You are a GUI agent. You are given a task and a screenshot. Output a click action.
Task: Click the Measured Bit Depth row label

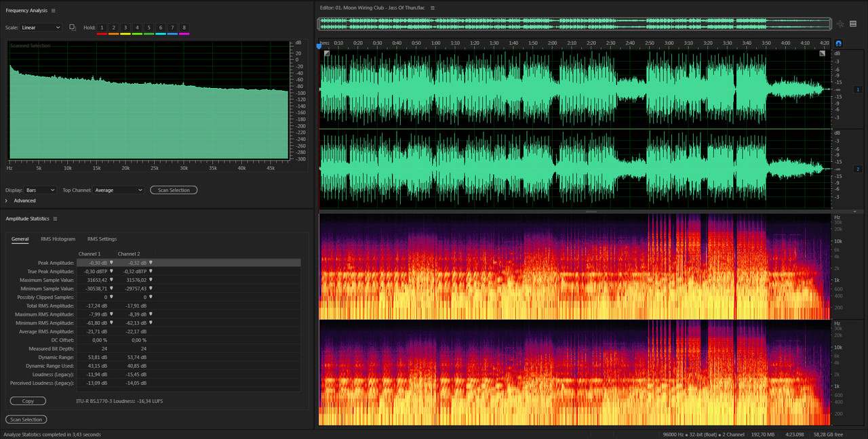52,349
